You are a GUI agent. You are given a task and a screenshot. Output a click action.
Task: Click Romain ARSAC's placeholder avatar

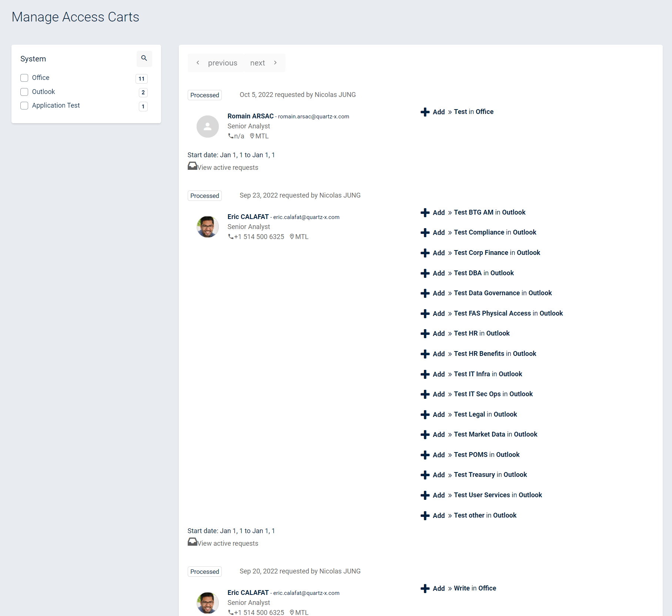click(x=207, y=127)
